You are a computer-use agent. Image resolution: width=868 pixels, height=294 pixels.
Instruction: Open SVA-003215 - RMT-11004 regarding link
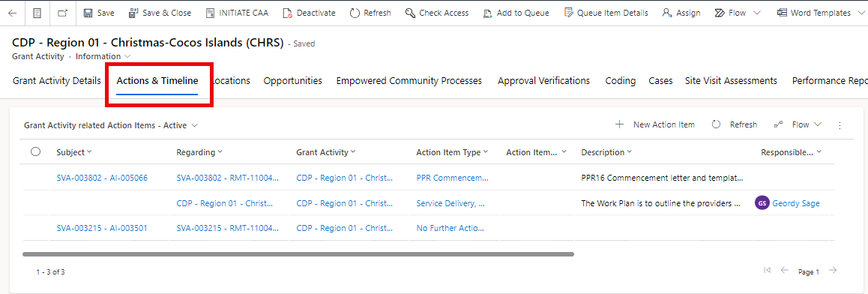228,227
